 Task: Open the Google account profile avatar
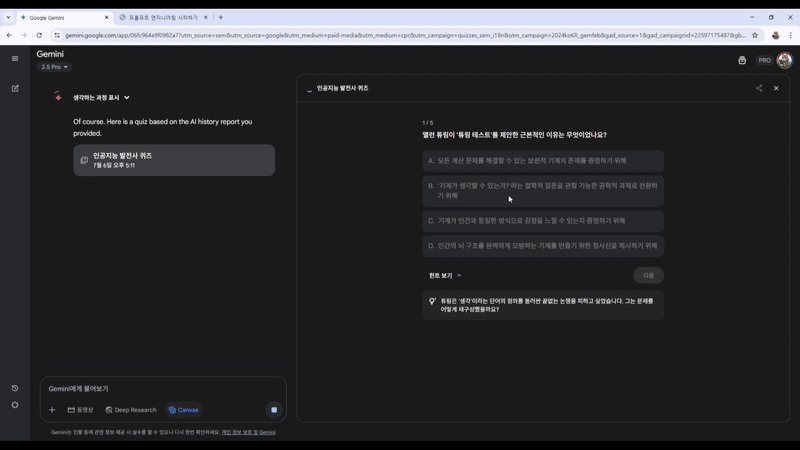(784, 60)
